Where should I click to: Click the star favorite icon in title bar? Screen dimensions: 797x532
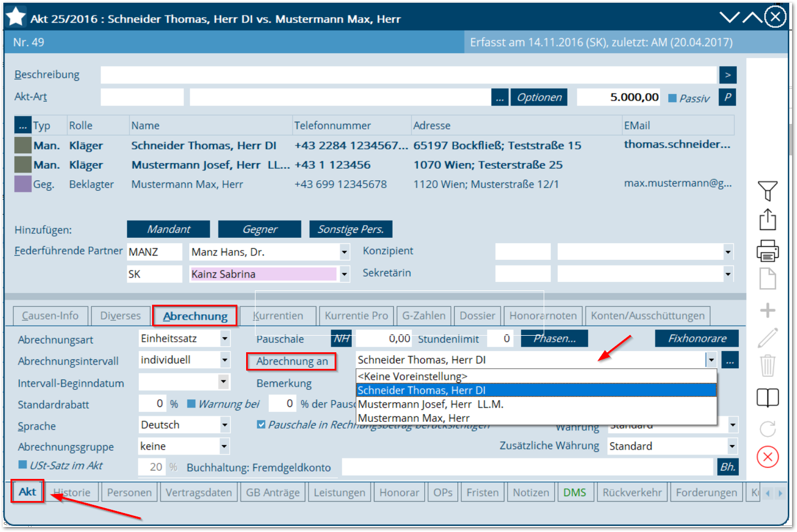[16, 17]
